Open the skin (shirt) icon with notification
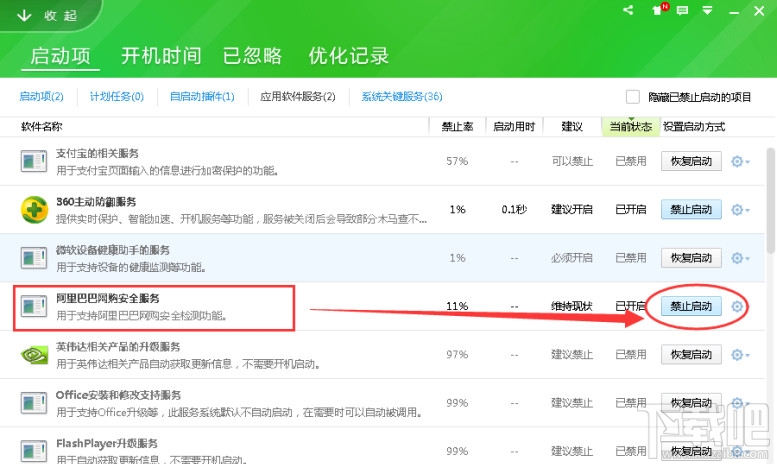777x464 pixels. pyautogui.click(x=660, y=9)
